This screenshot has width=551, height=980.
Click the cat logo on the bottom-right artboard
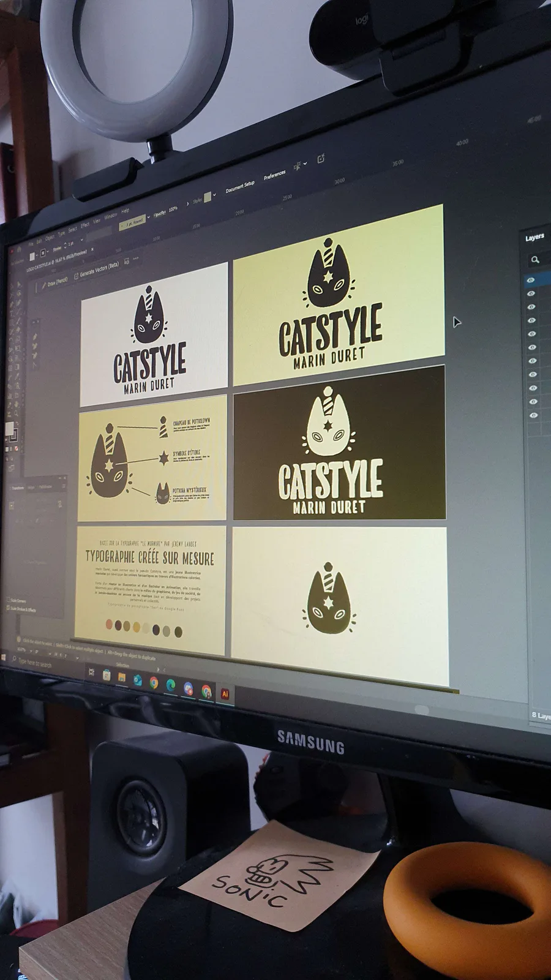coord(329,600)
